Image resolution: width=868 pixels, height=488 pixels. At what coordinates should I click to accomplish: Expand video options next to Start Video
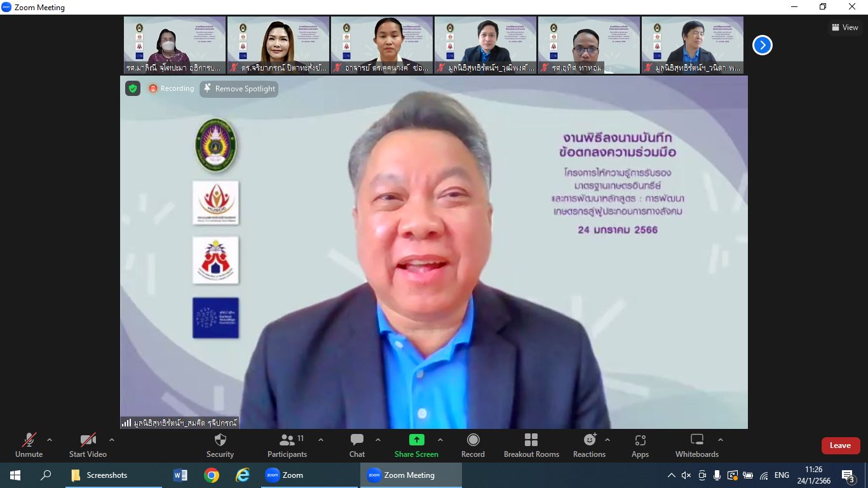tap(112, 440)
